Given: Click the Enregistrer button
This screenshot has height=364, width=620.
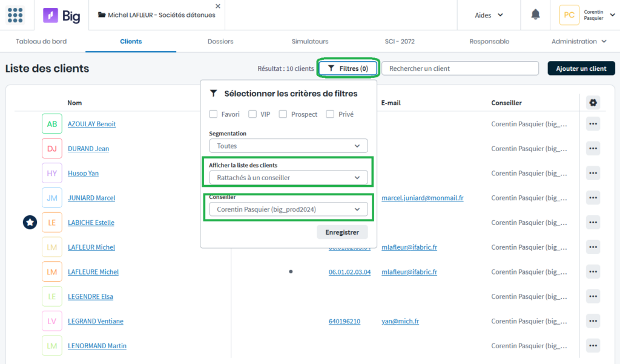Looking at the screenshot, I should pyautogui.click(x=342, y=232).
